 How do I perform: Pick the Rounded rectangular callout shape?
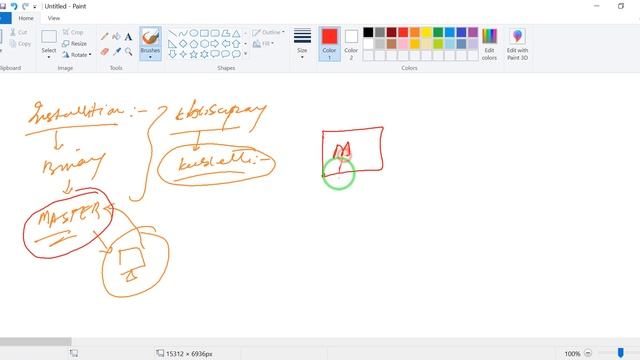click(215, 54)
